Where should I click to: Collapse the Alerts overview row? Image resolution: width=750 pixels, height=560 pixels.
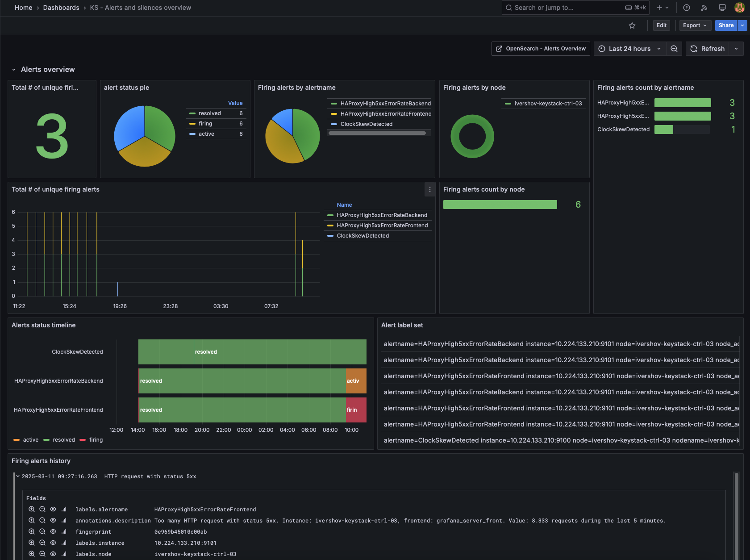[x=13, y=69]
